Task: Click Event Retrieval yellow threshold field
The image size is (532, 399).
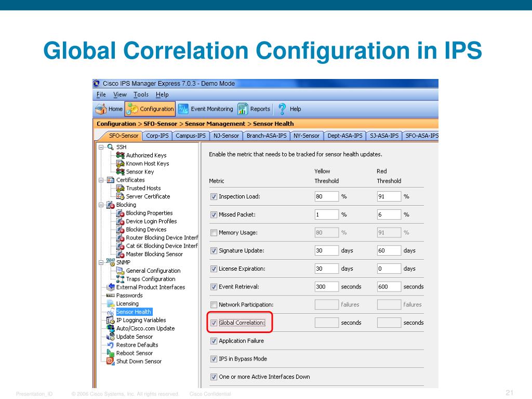Action: tap(326, 287)
